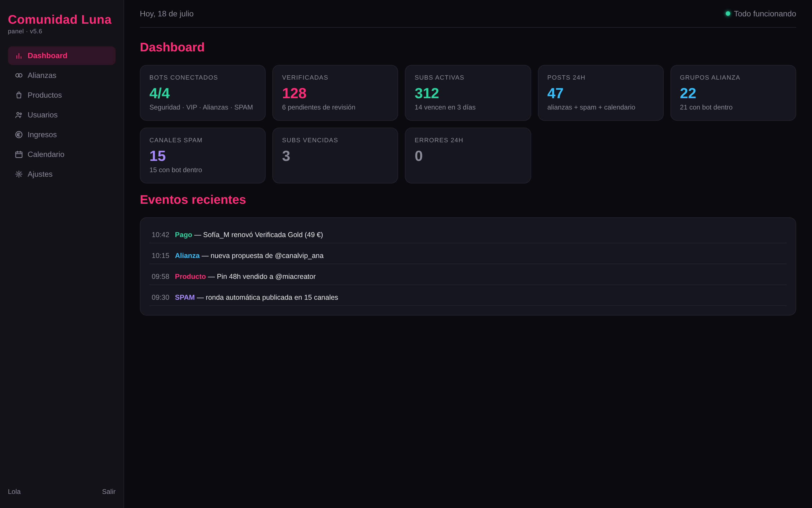Click the 09:58 Producto event row

pos(468,277)
